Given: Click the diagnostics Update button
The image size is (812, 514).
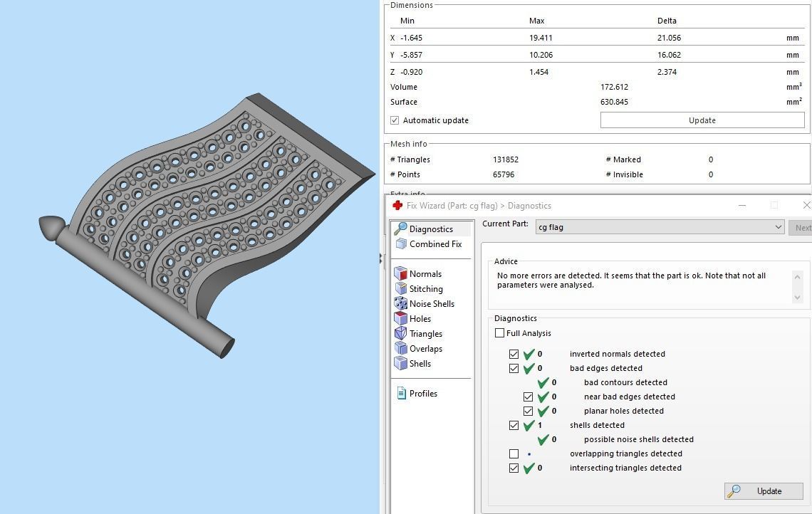Looking at the screenshot, I should [764, 491].
